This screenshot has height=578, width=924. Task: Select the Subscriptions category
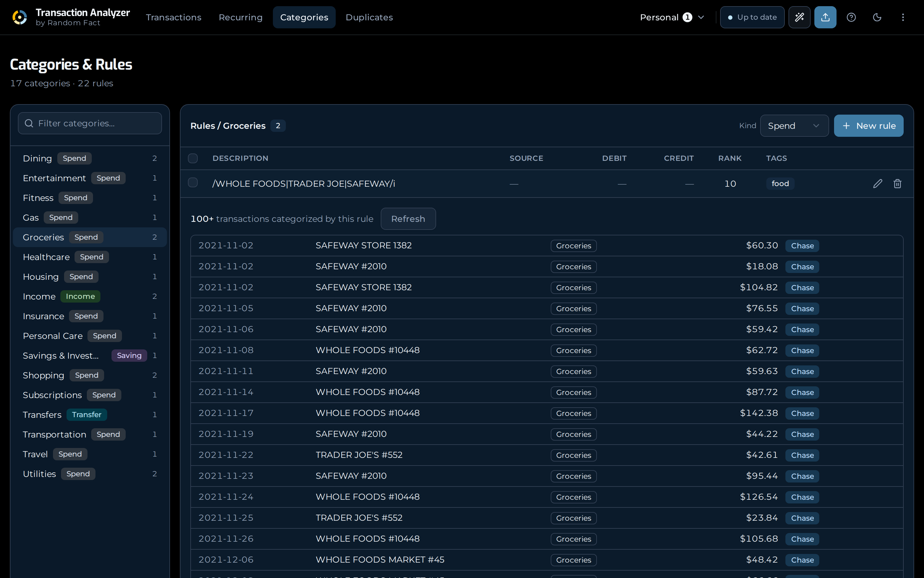(x=90, y=395)
